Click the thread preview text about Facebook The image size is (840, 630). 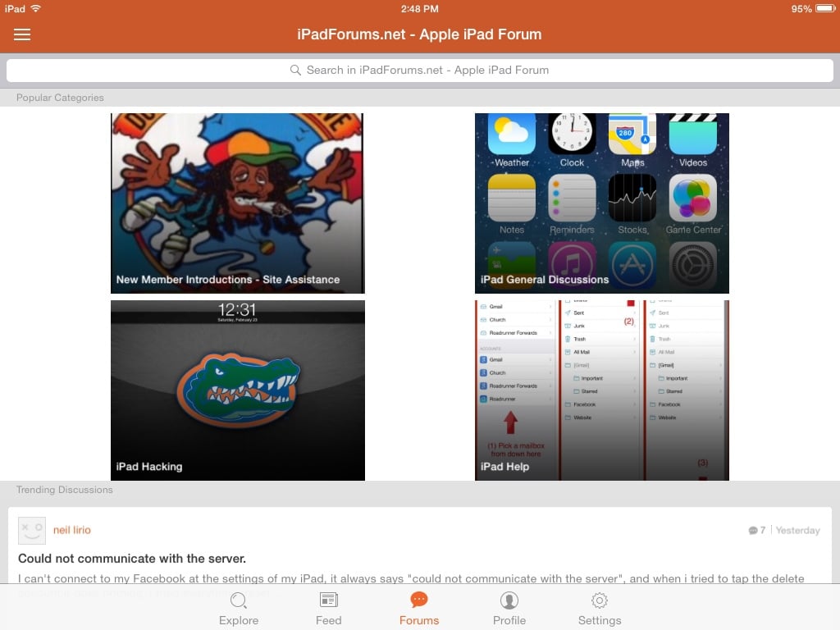(411, 578)
